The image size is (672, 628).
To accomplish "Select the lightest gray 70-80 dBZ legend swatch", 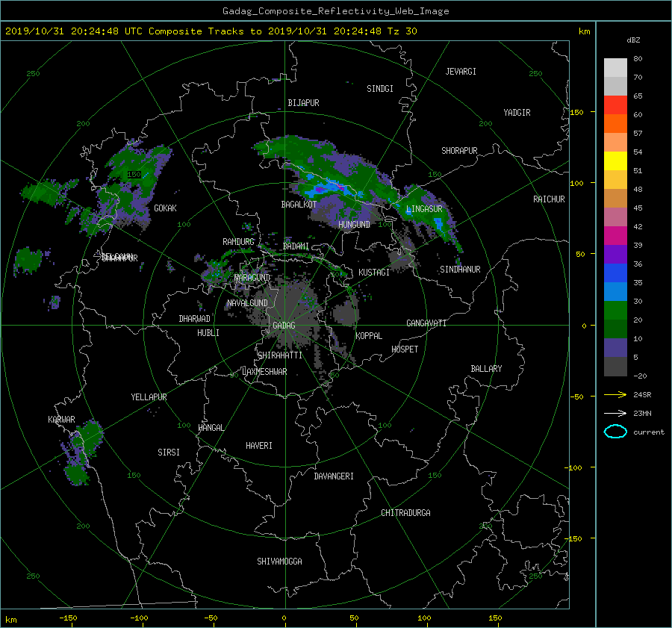I will (x=615, y=68).
